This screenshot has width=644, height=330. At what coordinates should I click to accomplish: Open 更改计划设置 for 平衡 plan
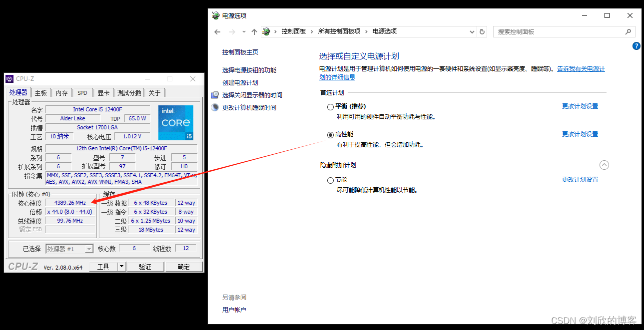(x=580, y=106)
